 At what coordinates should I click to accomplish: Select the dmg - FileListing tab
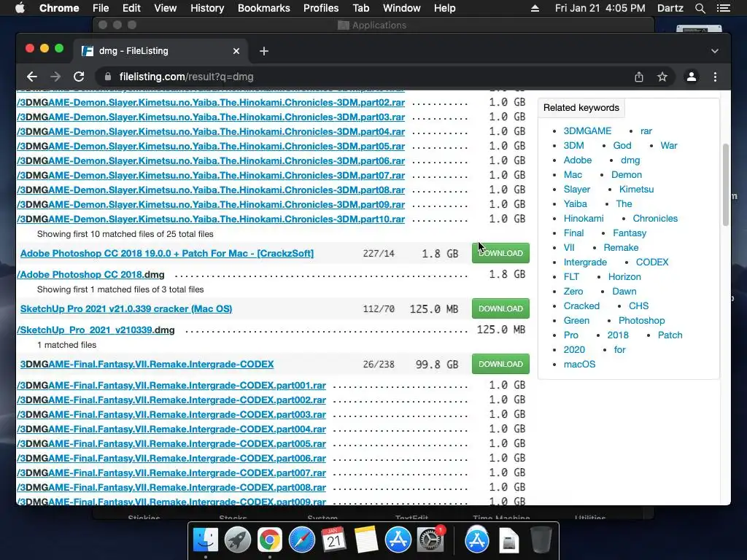point(160,51)
